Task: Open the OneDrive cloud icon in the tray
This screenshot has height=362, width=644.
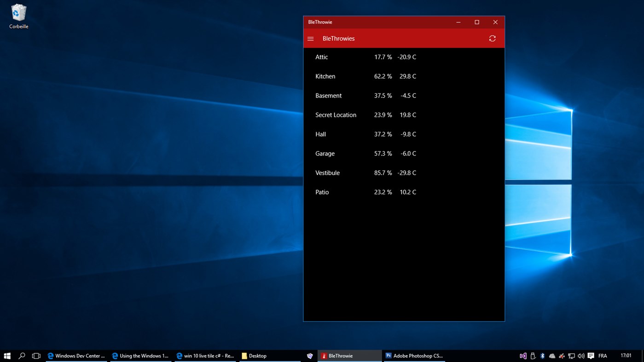Action: [x=551, y=356]
